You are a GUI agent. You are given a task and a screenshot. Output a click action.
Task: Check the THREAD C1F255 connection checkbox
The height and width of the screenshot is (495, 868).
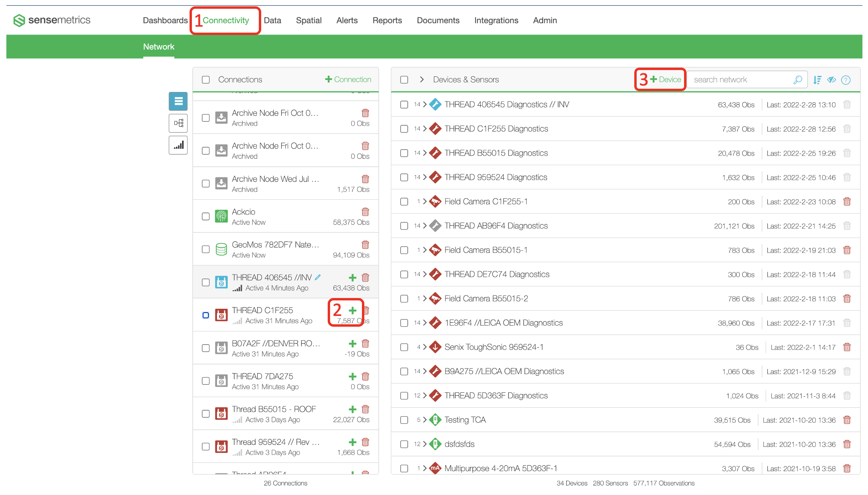pos(206,315)
